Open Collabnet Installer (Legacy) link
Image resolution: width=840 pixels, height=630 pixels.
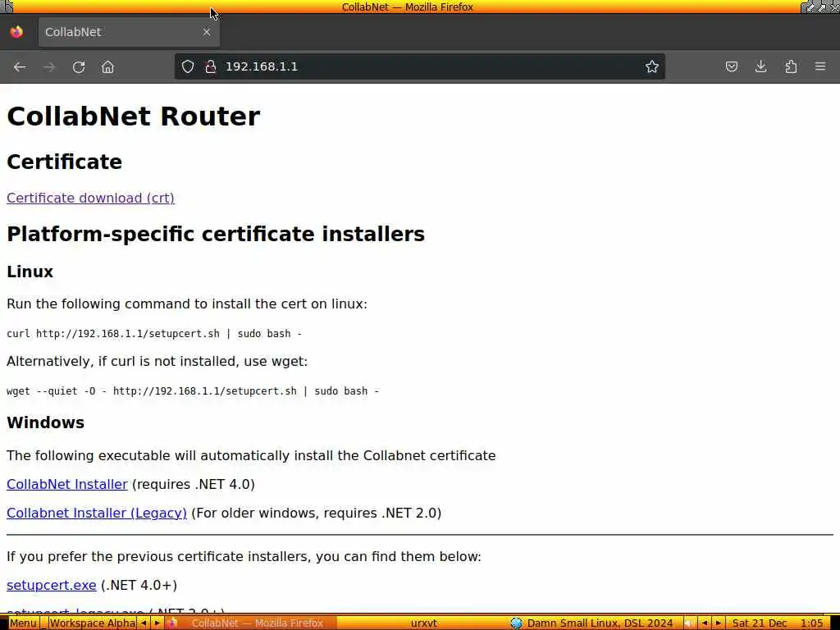pos(97,513)
